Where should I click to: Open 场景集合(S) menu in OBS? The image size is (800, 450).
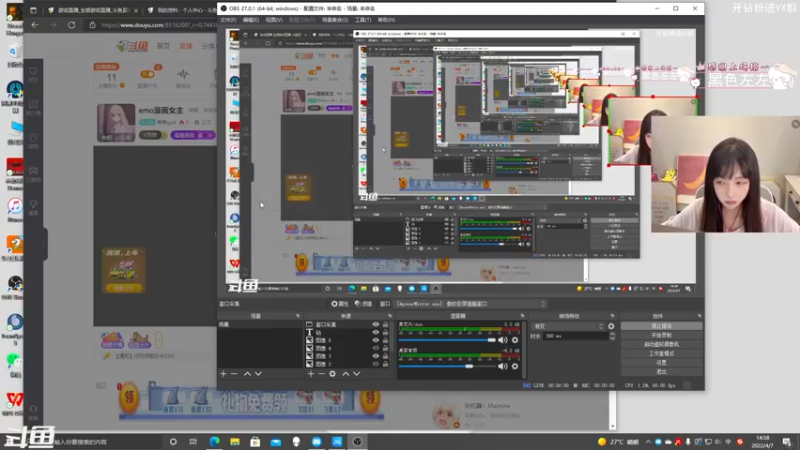[335, 20]
